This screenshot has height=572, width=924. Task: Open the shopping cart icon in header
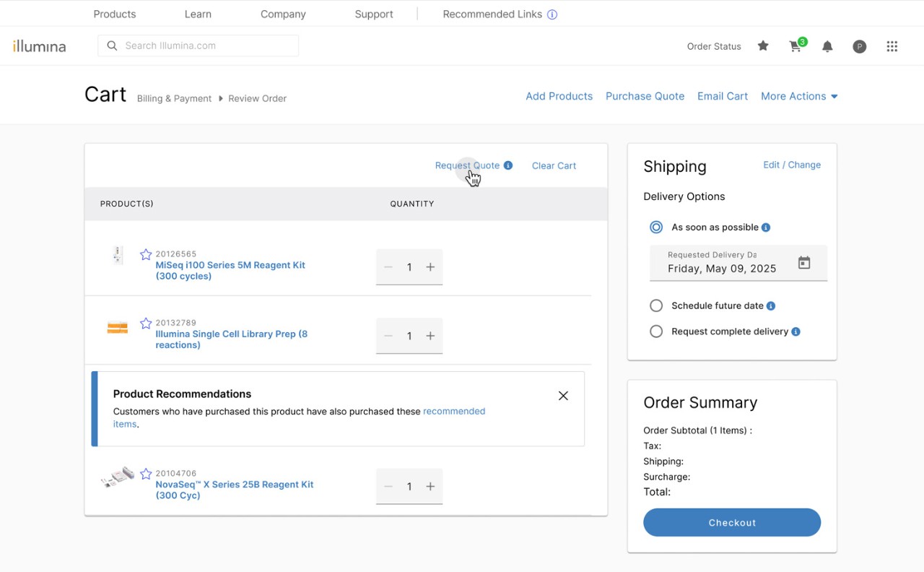796,46
